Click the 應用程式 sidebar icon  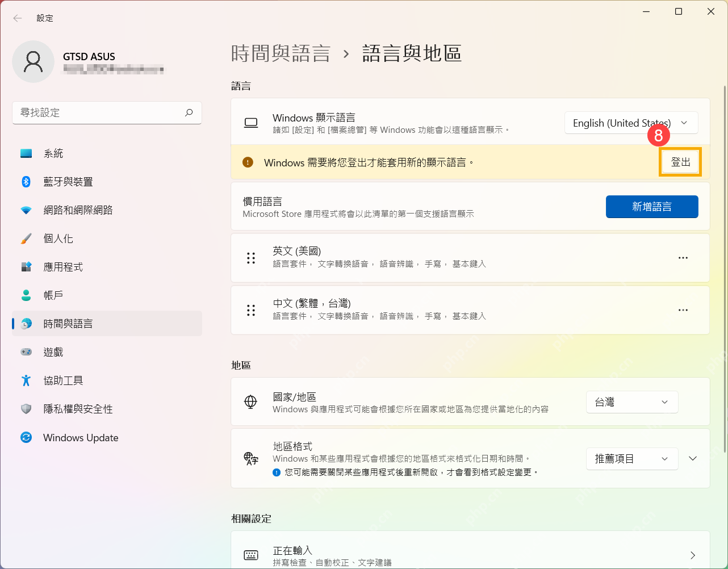click(x=26, y=267)
